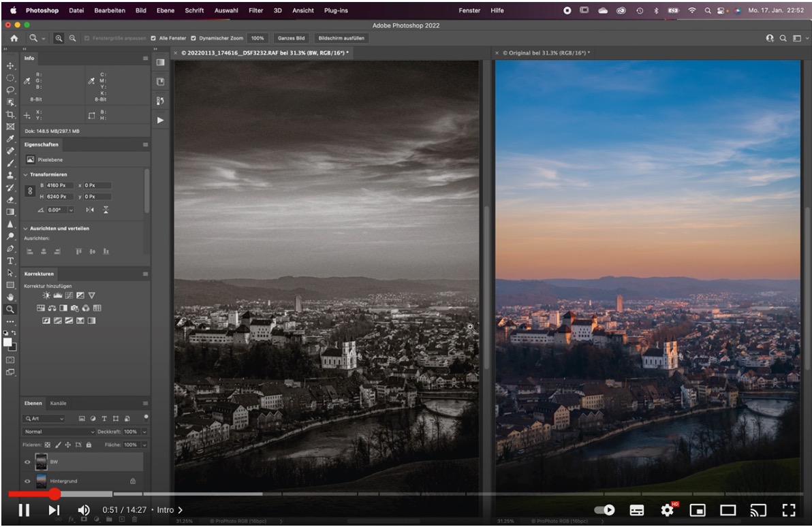Viewport: 812px width, 527px height.
Task: Toggle the Dynamischer Zoom checkbox
Action: (194, 38)
